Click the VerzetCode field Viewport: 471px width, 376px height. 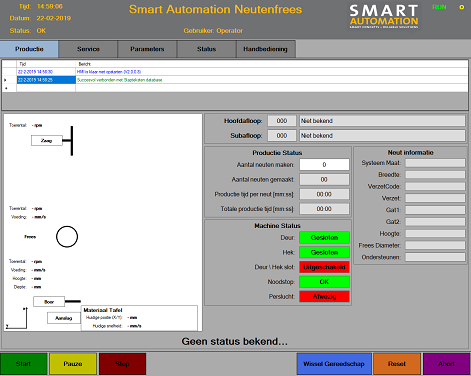click(x=435, y=186)
